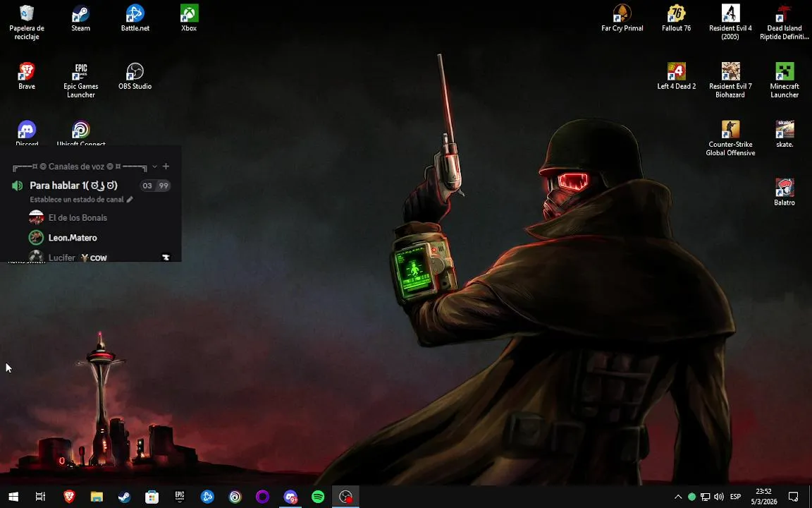Open the notification center
Image resolution: width=812 pixels, height=508 pixels.
tap(794, 497)
